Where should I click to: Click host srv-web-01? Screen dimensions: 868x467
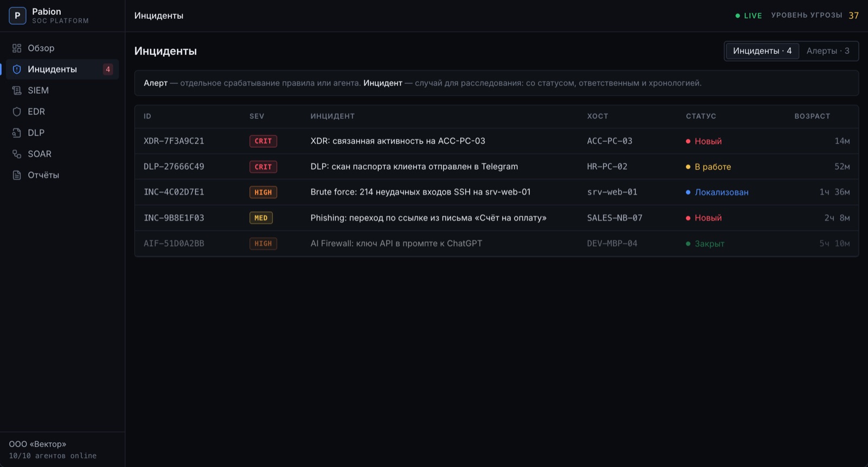point(612,192)
